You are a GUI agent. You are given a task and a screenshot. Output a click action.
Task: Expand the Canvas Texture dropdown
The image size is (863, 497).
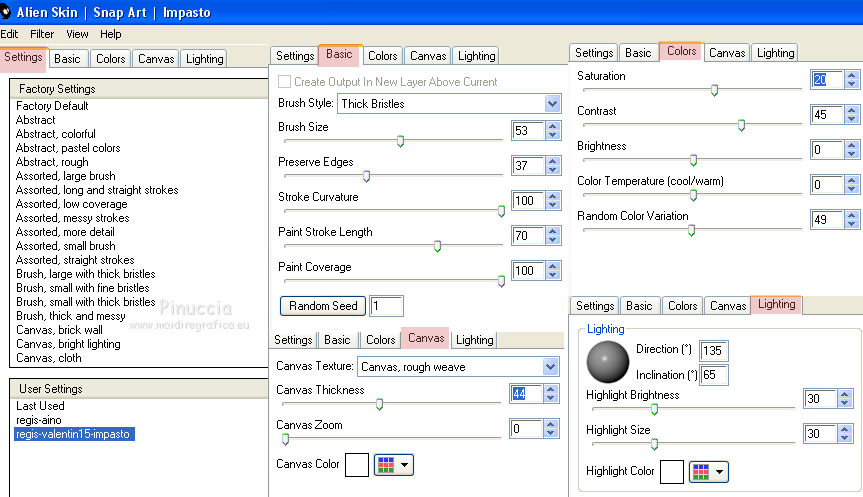click(550, 367)
